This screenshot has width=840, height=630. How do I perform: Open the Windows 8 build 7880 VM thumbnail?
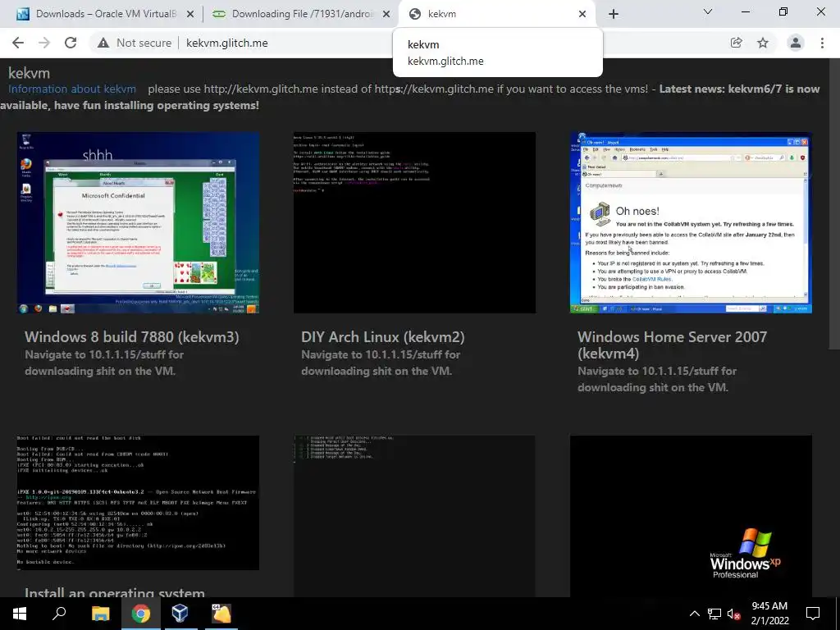[138, 222]
